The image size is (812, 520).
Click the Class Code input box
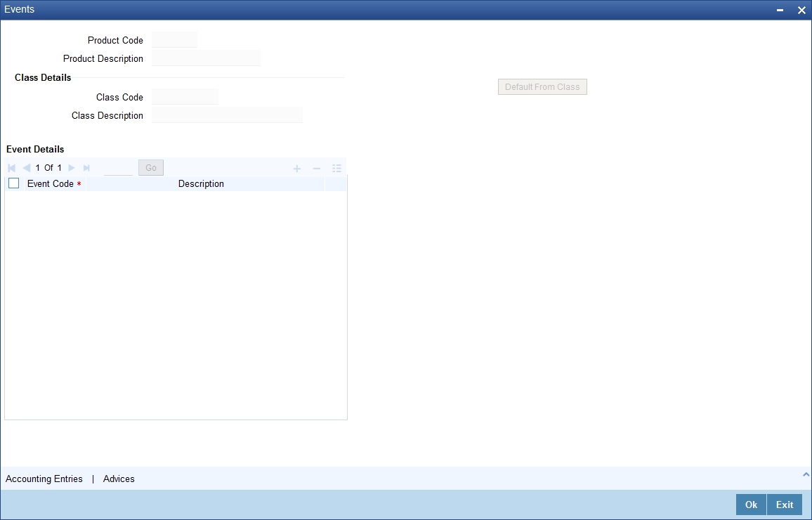pyautogui.click(x=184, y=96)
